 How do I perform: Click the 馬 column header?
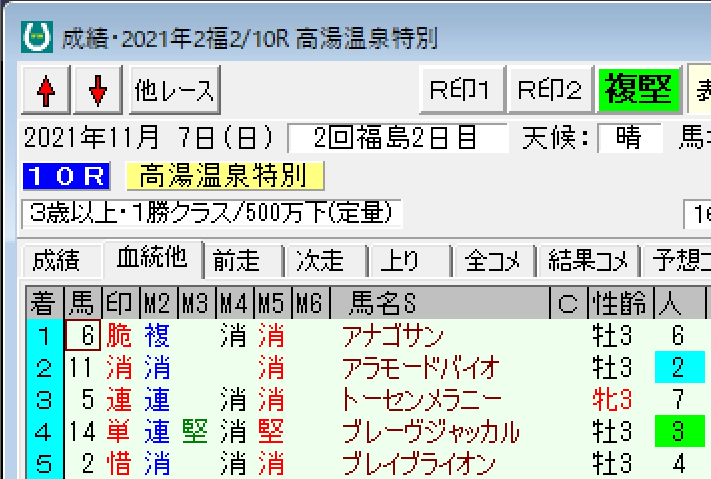(83, 303)
